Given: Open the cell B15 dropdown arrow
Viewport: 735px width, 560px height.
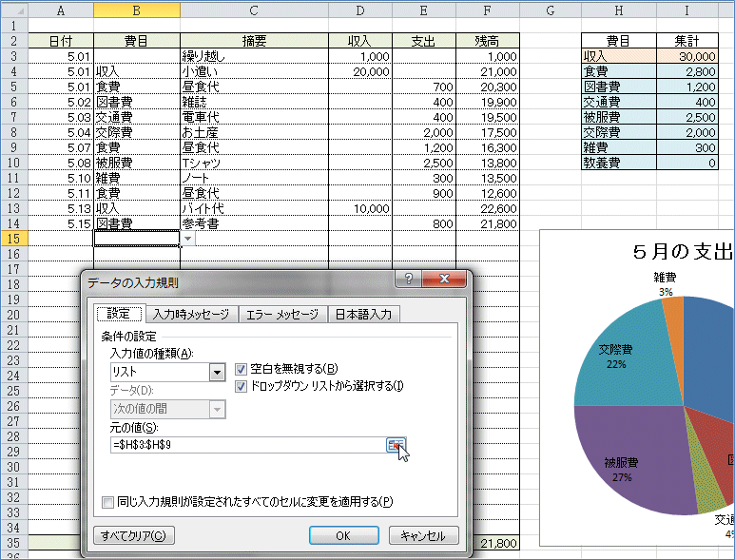Looking at the screenshot, I should tap(187, 239).
